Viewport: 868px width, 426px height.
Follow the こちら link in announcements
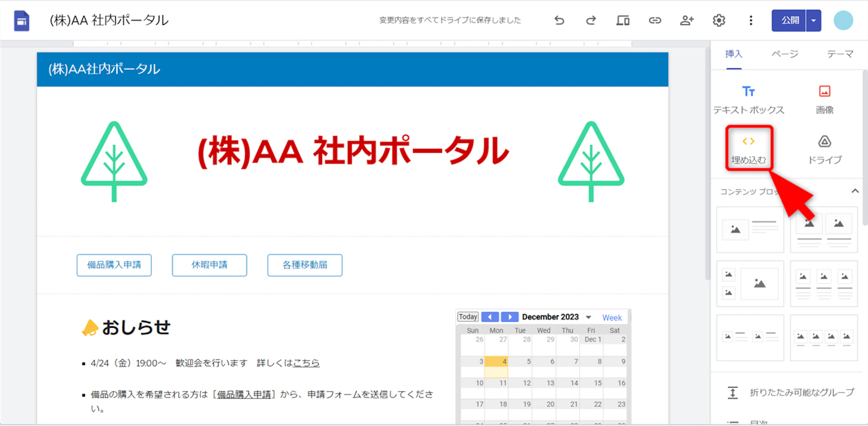coord(306,363)
